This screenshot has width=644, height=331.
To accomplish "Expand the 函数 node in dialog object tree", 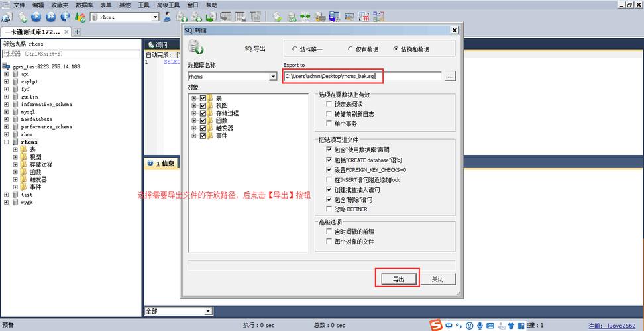I will coord(194,120).
